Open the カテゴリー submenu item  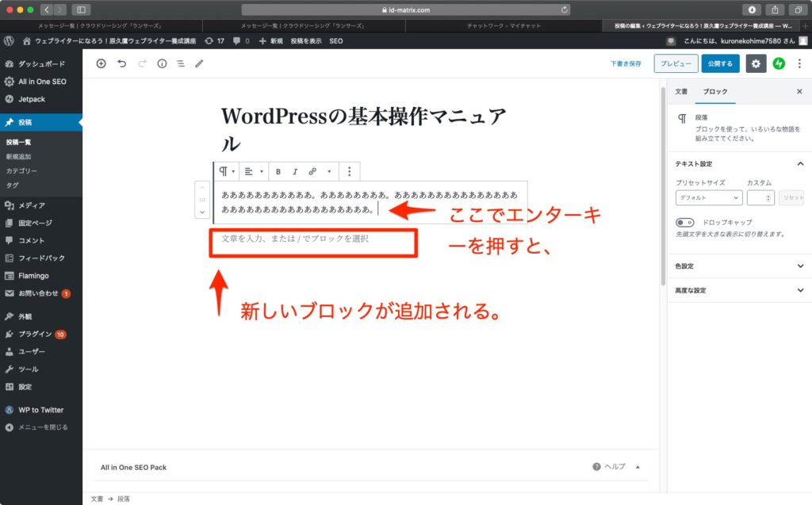point(21,171)
